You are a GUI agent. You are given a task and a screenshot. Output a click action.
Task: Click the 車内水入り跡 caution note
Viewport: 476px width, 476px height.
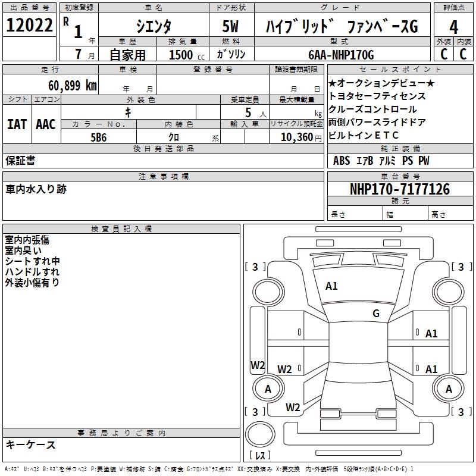[36, 189]
